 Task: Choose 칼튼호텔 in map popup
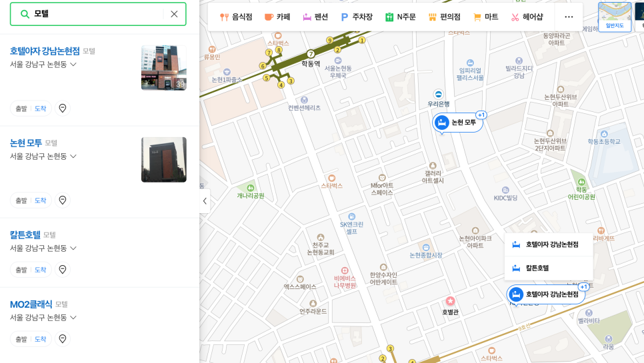click(548, 268)
